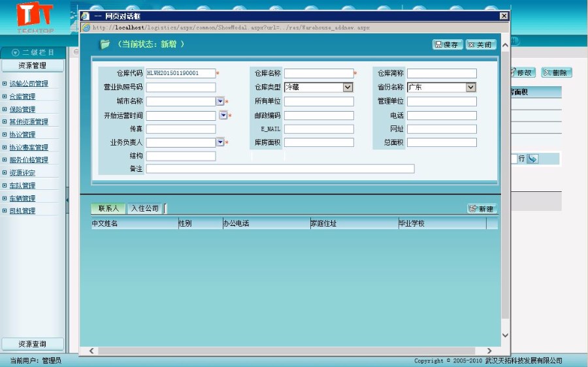Click the 管理单位 input box
588x367 pixels.
(442, 101)
